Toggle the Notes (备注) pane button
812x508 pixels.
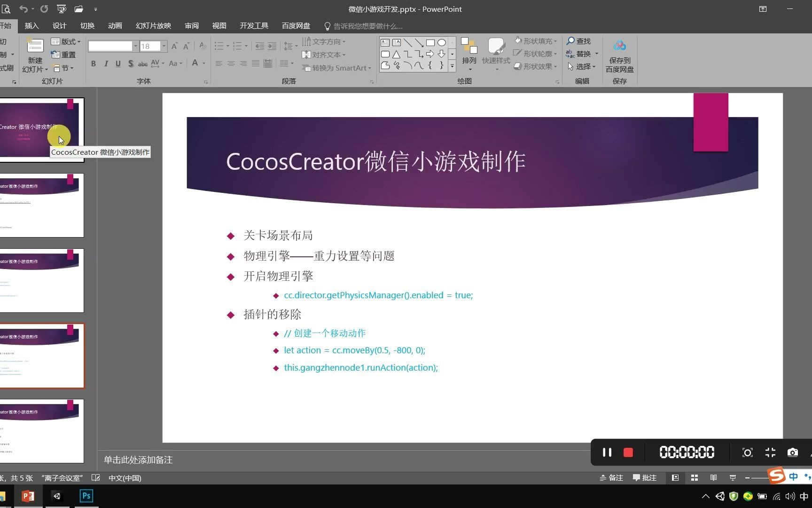coord(611,478)
